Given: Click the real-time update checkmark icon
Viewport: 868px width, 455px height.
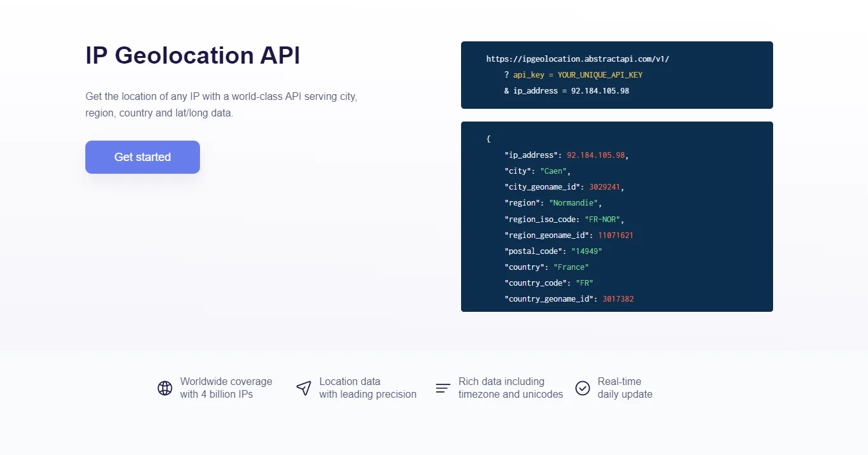Looking at the screenshot, I should pyautogui.click(x=582, y=388).
